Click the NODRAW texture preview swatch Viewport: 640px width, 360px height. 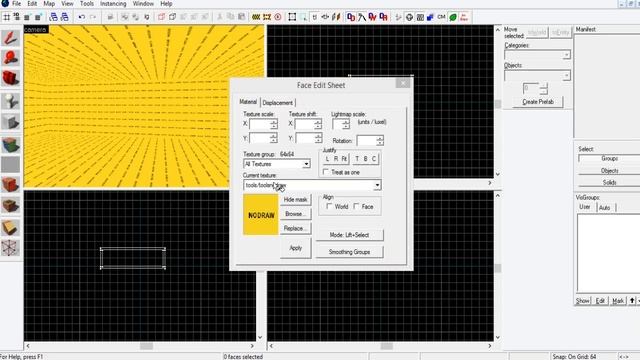tap(261, 215)
